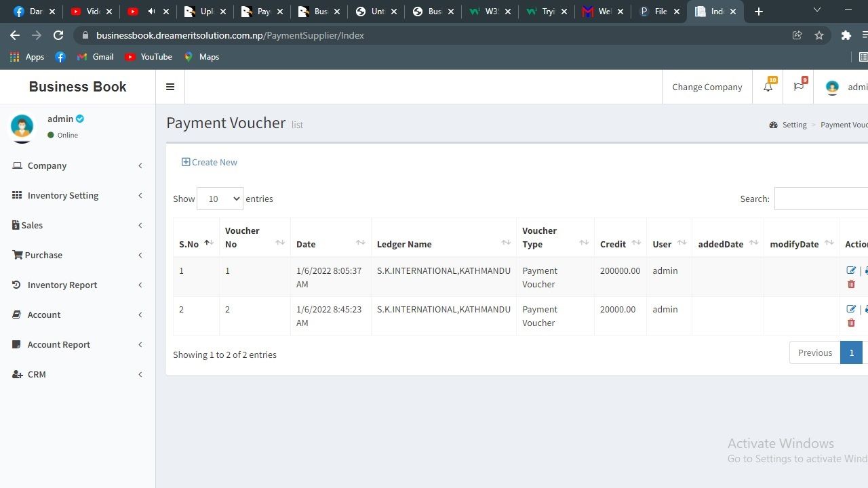Open the flag messages icon
The height and width of the screenshot is (488, 868).
(798, 87)
